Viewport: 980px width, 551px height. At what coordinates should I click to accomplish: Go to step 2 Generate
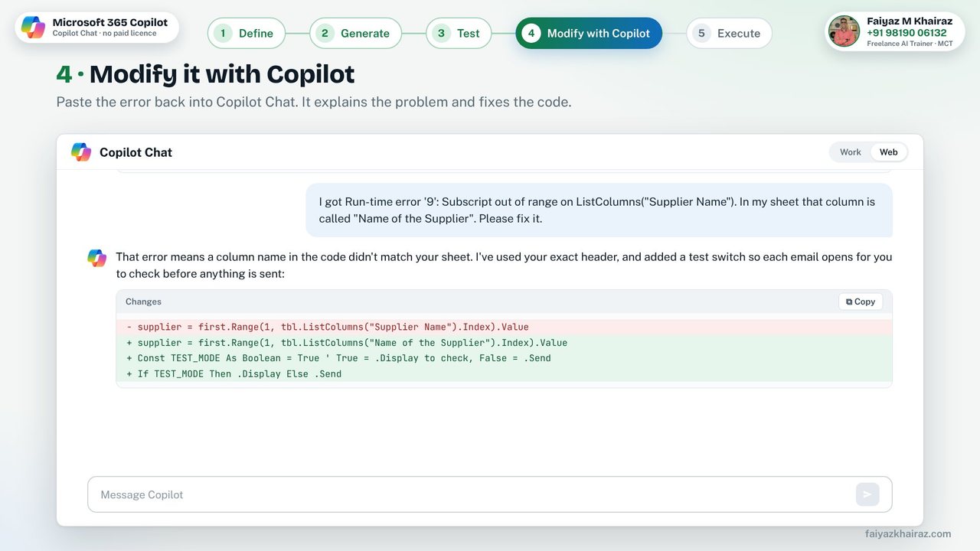[x=355, y=33]
